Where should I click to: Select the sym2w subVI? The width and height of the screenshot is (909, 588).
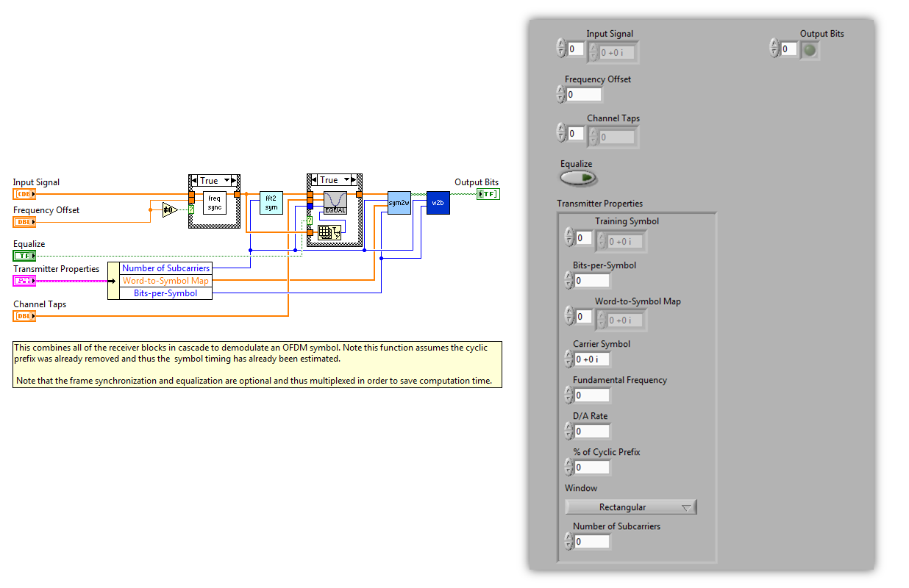pyautogui.click(x=399, y=203)
